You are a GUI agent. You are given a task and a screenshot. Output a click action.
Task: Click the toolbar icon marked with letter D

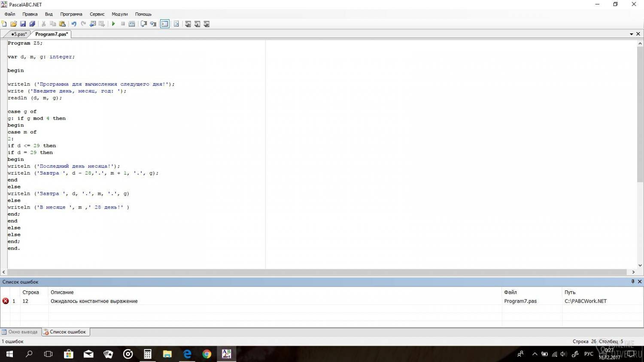[188, 24]
